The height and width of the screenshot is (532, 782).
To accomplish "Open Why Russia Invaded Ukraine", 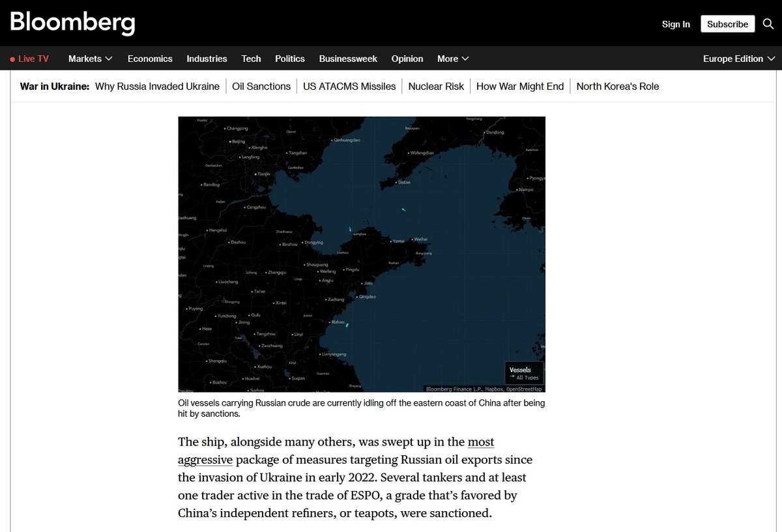I will [x=157, y=86].
